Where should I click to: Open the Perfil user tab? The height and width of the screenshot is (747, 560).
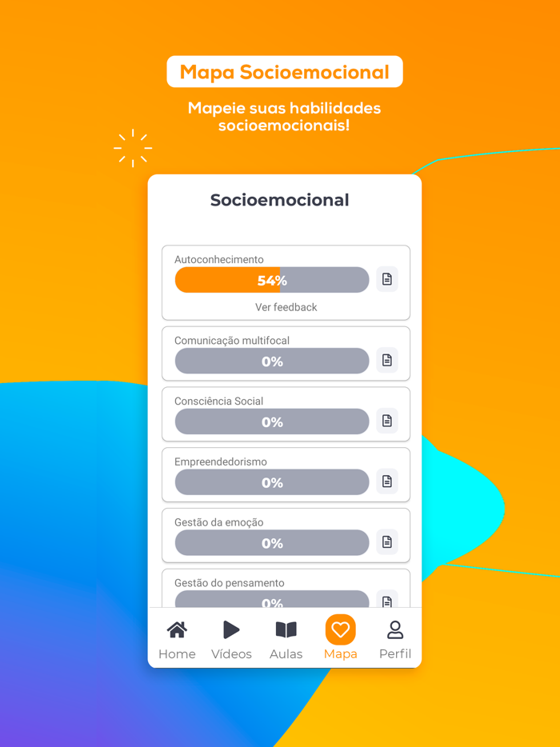(395, 640)
